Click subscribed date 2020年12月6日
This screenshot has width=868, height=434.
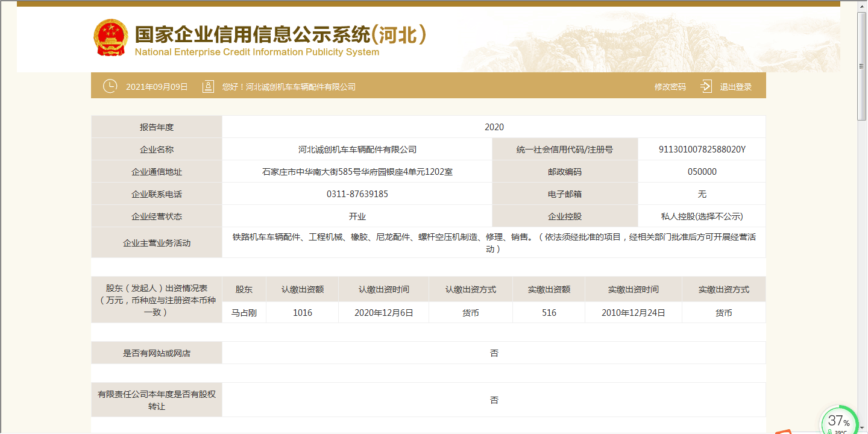(x=384, y=313)
